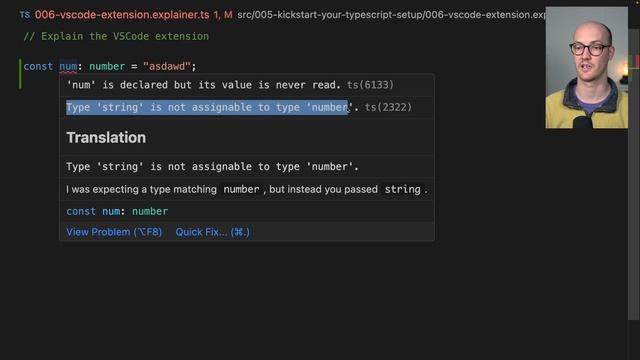Click the webcam video thumbnail
Viewport: 640px width, 360px height.
click(587, 67)
